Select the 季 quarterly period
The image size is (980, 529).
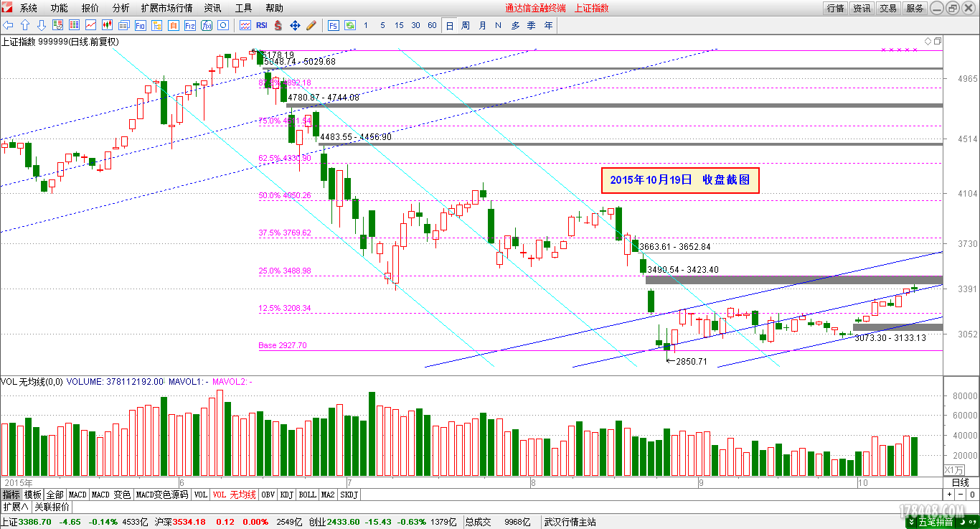point(532,25)
